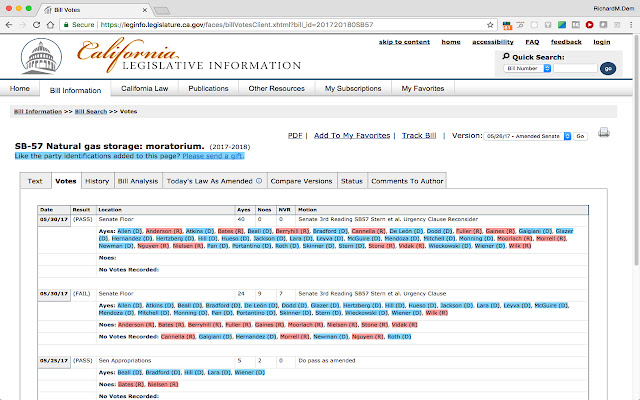Reload the page with the refresh icon
Viewport: 640px width, 400px height.
36,25
